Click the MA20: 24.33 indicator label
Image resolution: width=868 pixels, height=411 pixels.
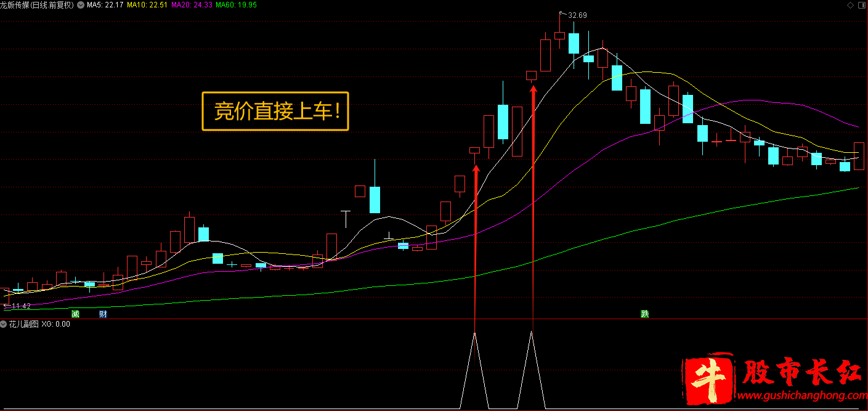[x=192, y=5]
